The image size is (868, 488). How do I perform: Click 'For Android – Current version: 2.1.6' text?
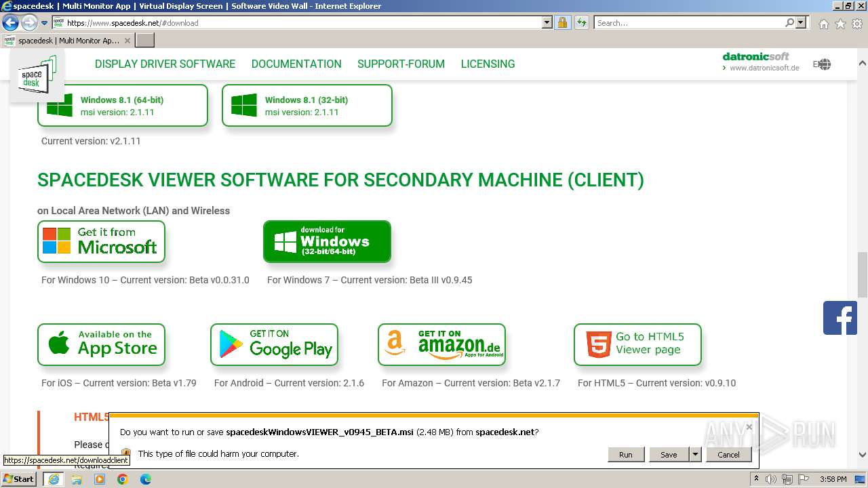click(289, 383)
